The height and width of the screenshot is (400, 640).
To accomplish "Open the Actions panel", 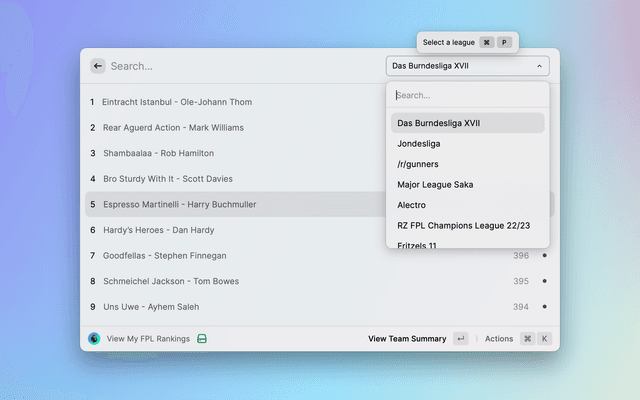I will [499, 339].
